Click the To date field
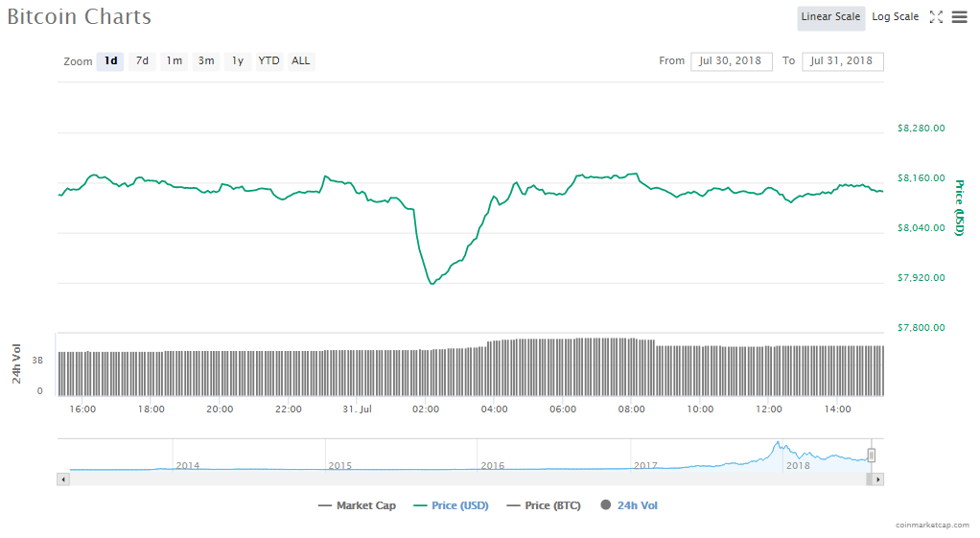The height and width of the screenshot is (538, 980). click(x=842, y=61)
